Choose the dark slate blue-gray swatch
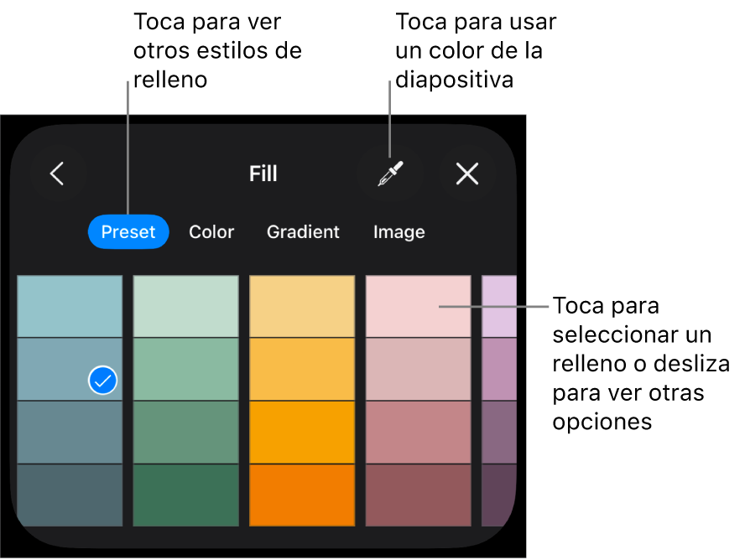The image size is (745, 560). (70, 495)
